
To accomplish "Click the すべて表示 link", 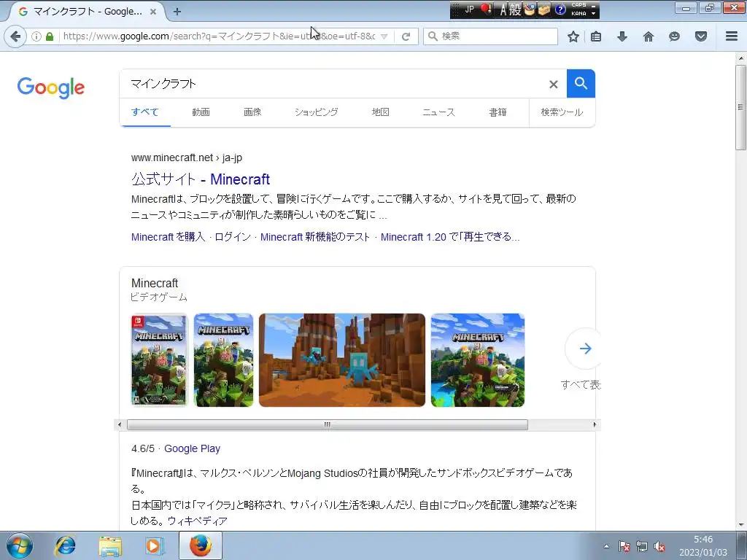I will click(581, 385).
